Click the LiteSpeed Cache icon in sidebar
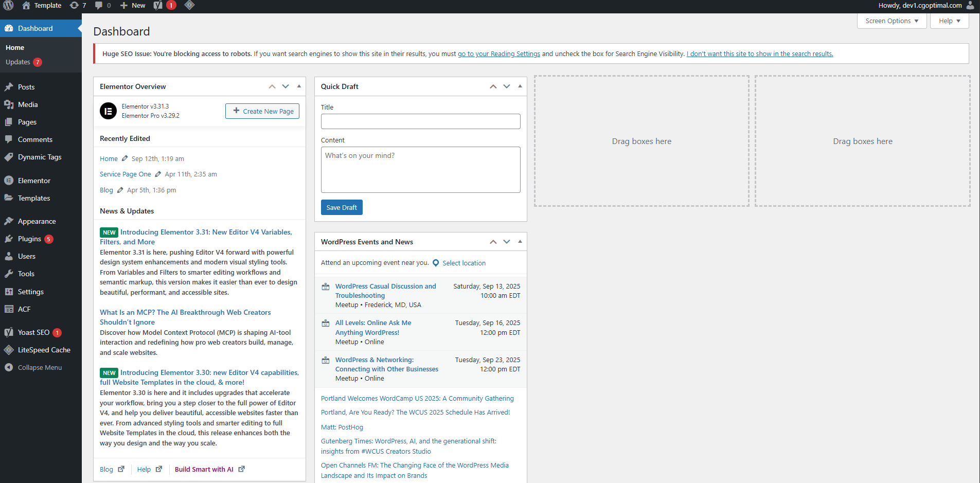Viewport: 980px width, 483px height. coord(9,350)
